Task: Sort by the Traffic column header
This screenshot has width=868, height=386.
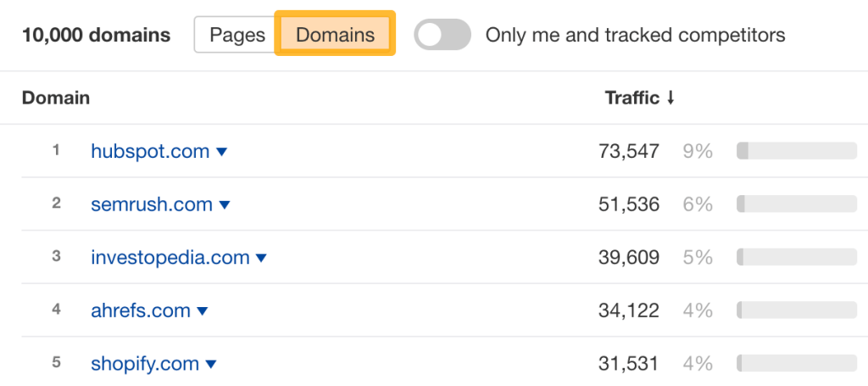Action: click(x=632, y=98)
